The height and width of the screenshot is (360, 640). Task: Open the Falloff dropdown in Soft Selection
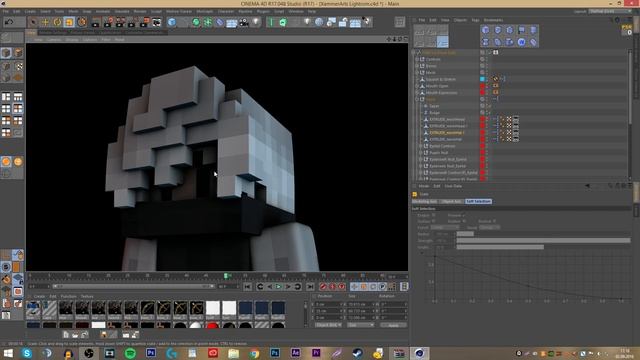[x=445, y=227]
